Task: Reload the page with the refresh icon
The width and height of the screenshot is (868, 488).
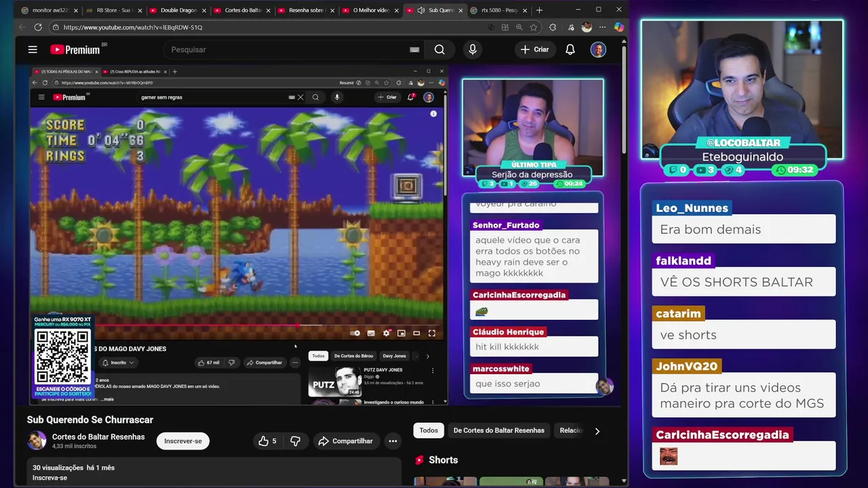Action: 38,27
